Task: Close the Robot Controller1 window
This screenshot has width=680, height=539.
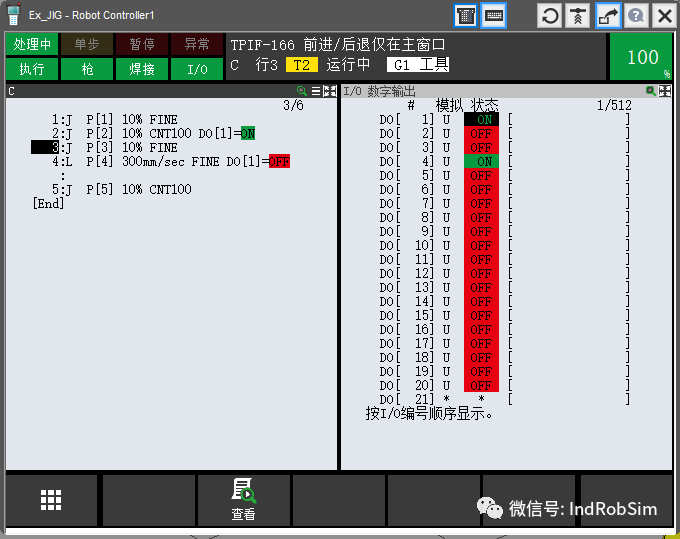Action: pos(664,16)
